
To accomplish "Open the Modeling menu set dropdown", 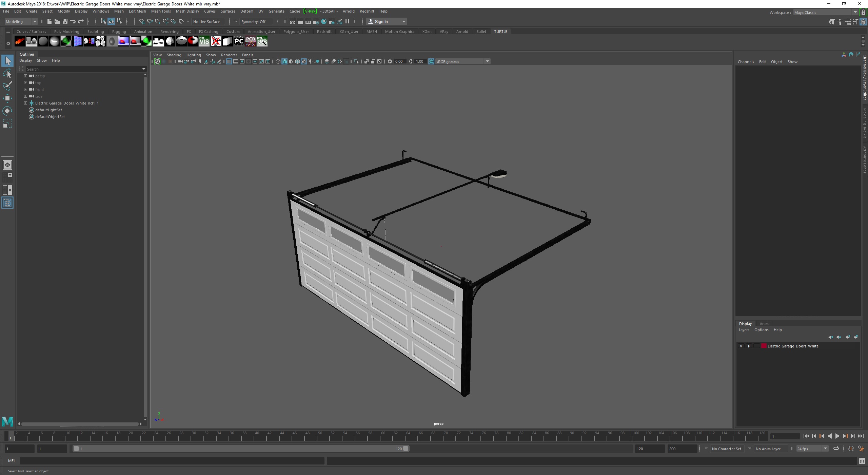I will 21,21.
